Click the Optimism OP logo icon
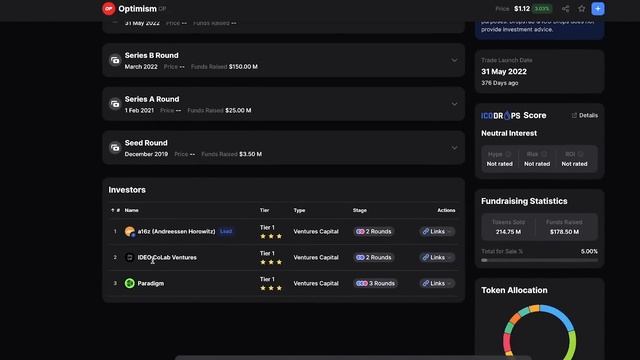Viewport: 640px width, 360px height. [109, 9]
